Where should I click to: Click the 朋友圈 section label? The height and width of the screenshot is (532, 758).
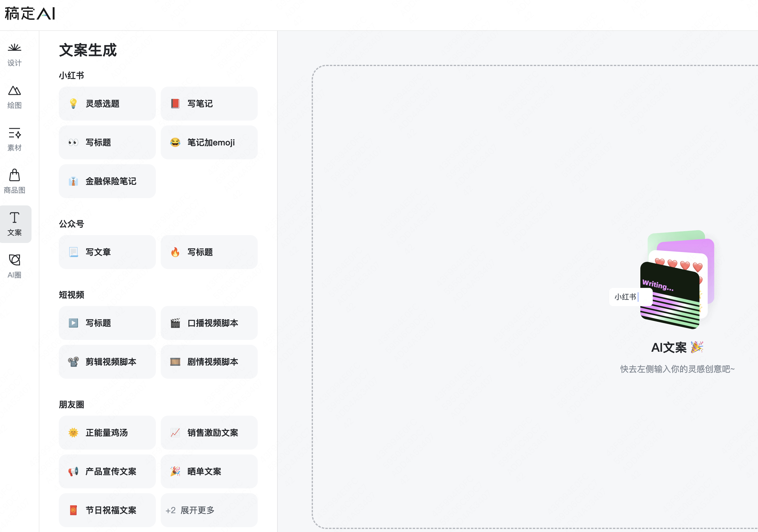(71, 405)
